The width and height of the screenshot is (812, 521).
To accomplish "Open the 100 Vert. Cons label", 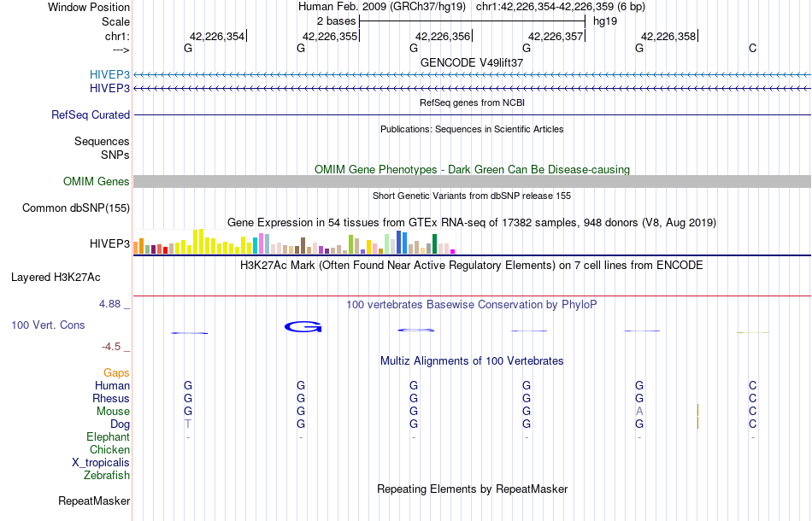I will [48, 325].
